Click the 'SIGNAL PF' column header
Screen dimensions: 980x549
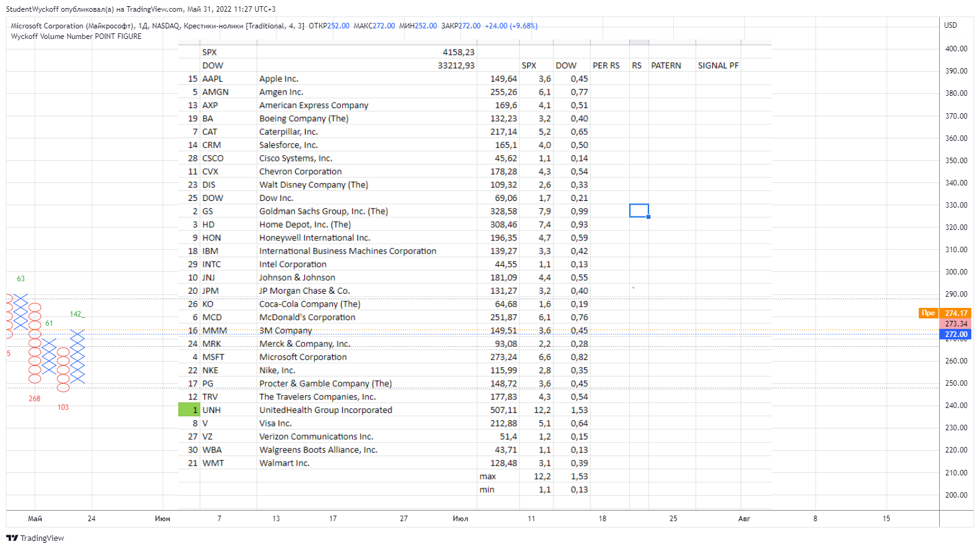(x=718, y=66)
